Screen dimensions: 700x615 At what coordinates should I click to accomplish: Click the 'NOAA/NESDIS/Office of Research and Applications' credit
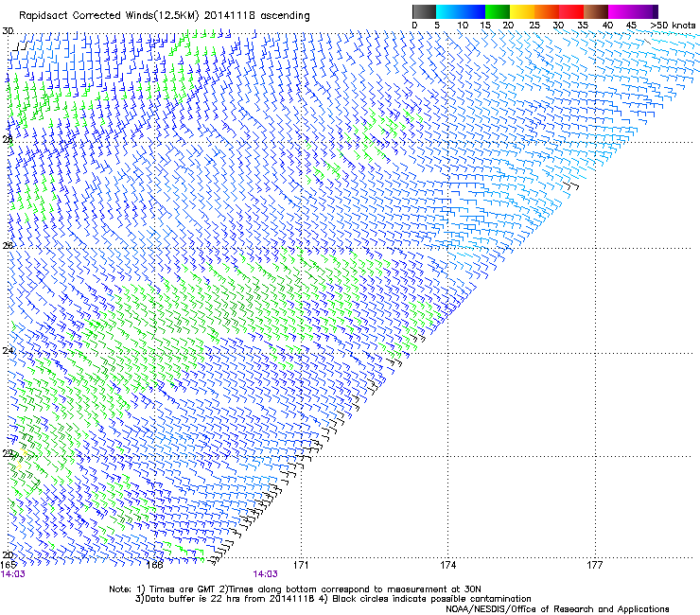557,609
